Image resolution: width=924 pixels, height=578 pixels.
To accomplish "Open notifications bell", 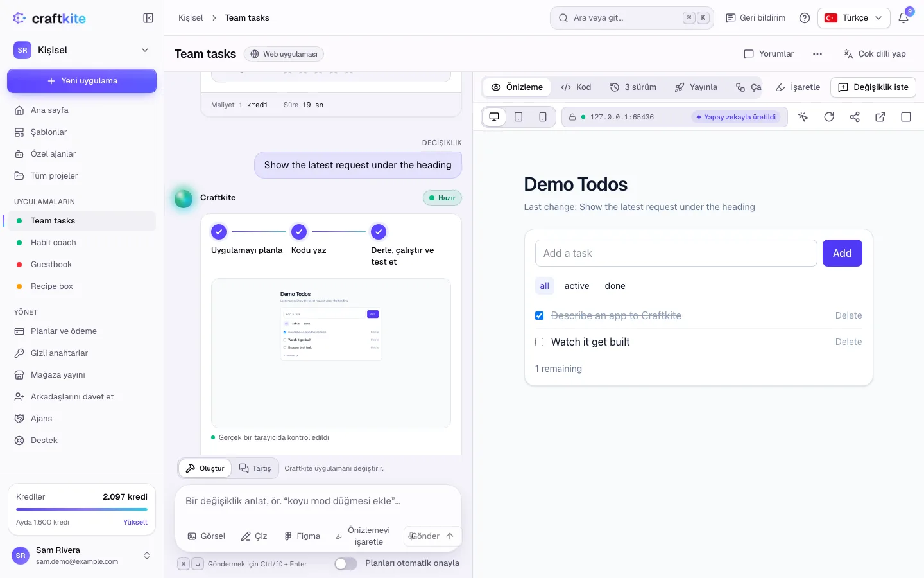I will (x=903, y=18).
